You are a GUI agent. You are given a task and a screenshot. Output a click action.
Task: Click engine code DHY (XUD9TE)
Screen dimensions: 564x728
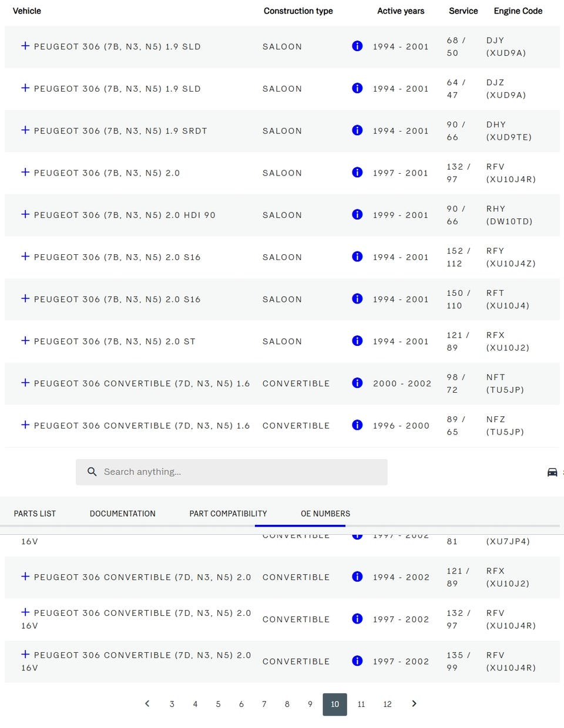pyautogui.click(x=509, y=131)
